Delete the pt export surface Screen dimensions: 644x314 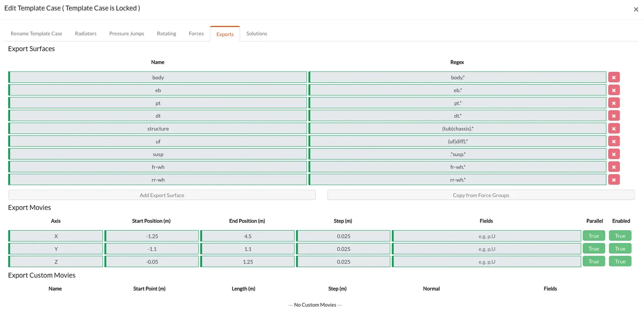(x=614, y=103)
